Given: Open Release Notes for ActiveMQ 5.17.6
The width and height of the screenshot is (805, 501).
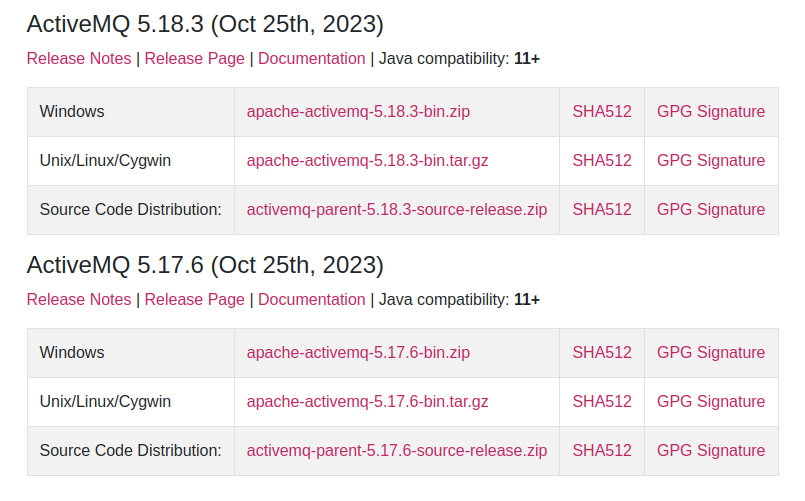Looking at the screenshot, I should click(79, 299).
